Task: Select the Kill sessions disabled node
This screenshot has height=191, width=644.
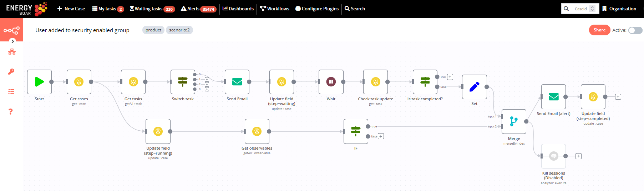Action: point(553,156)
